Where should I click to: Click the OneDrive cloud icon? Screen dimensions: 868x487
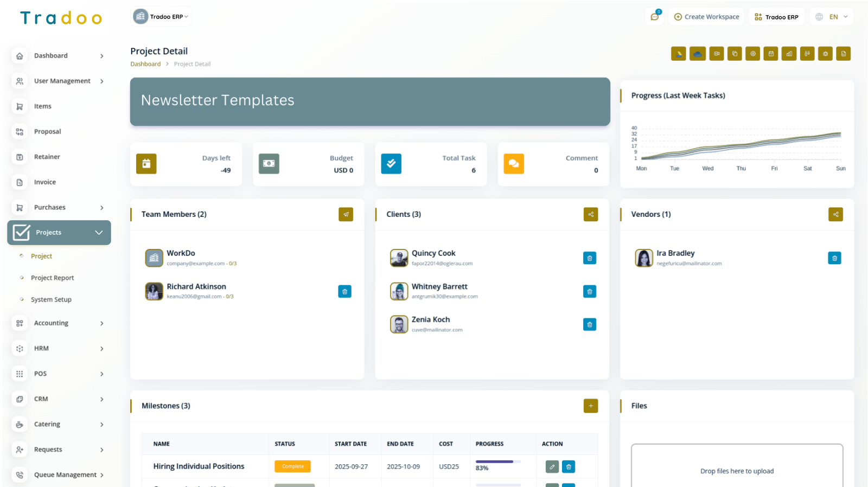697,54
